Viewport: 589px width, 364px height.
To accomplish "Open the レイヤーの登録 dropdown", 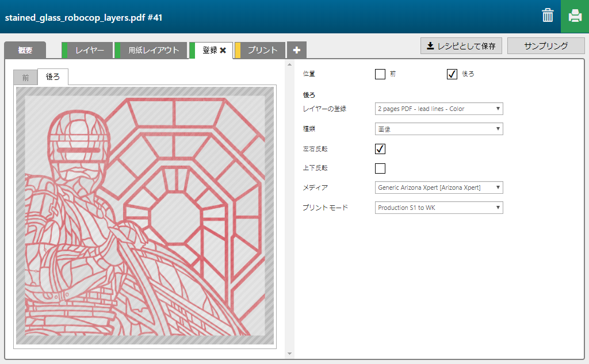I will (439, 109).
